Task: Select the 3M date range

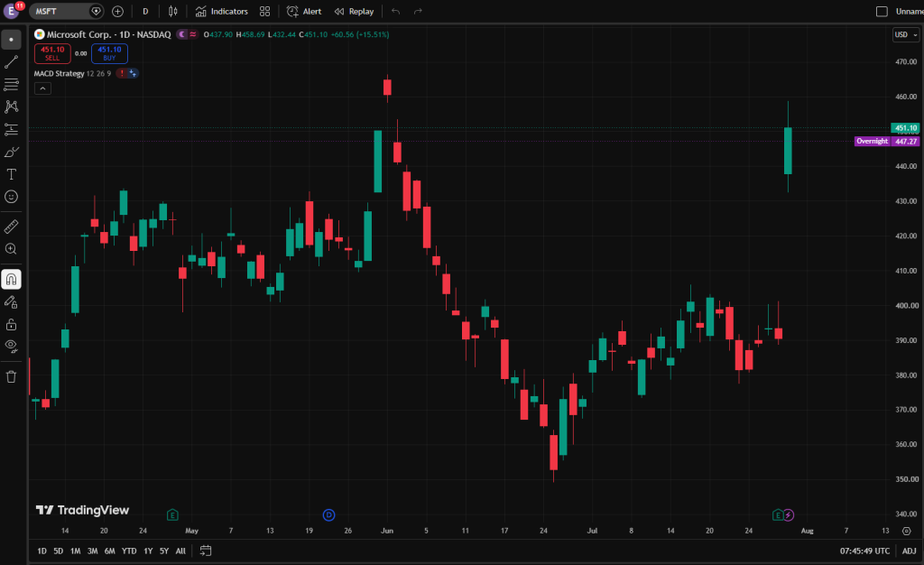Action: click(93, 551)
